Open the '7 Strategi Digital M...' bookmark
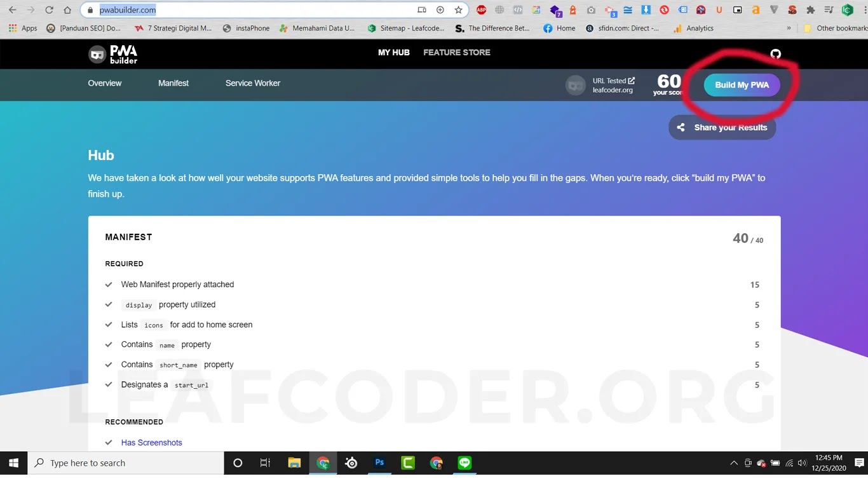 click(x=173, y=29)
